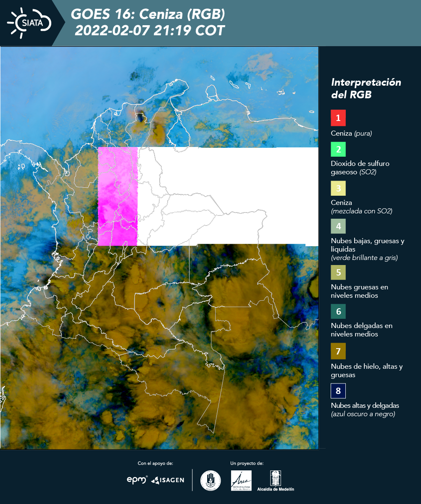Viewport: 421px width, 504px height.
Task: Select pale yellow swatch 3 legend
Action: (338, 188)
